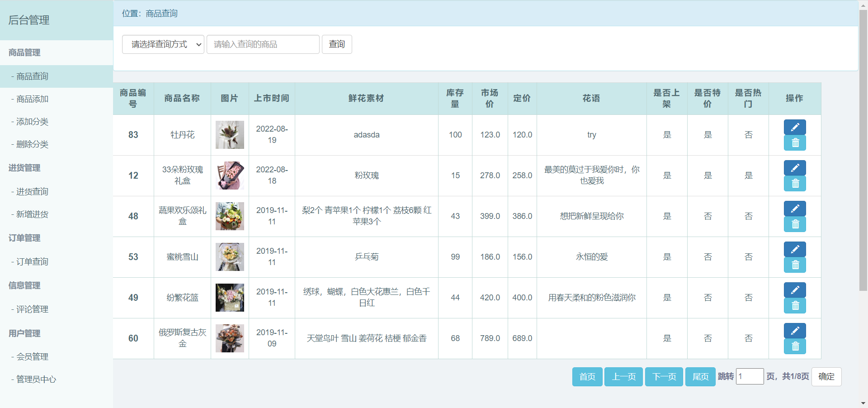Select the 位置：商品查询 breadcrumb text
This screenshot has height=408, width=868.
tap(150, 14)
